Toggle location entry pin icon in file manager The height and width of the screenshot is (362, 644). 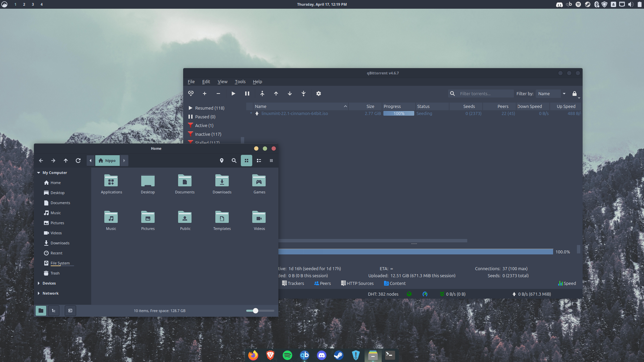(x=222, y=161)
